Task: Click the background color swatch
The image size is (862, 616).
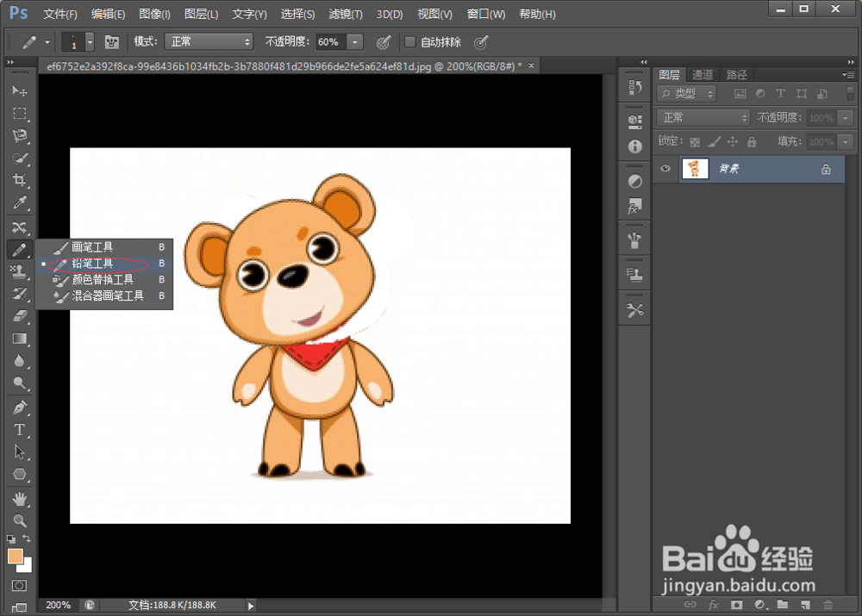Action: (27, 567)
